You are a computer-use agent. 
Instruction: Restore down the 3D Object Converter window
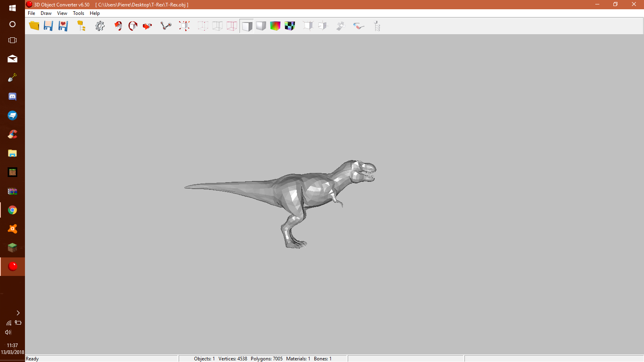[x=615, y=4]
